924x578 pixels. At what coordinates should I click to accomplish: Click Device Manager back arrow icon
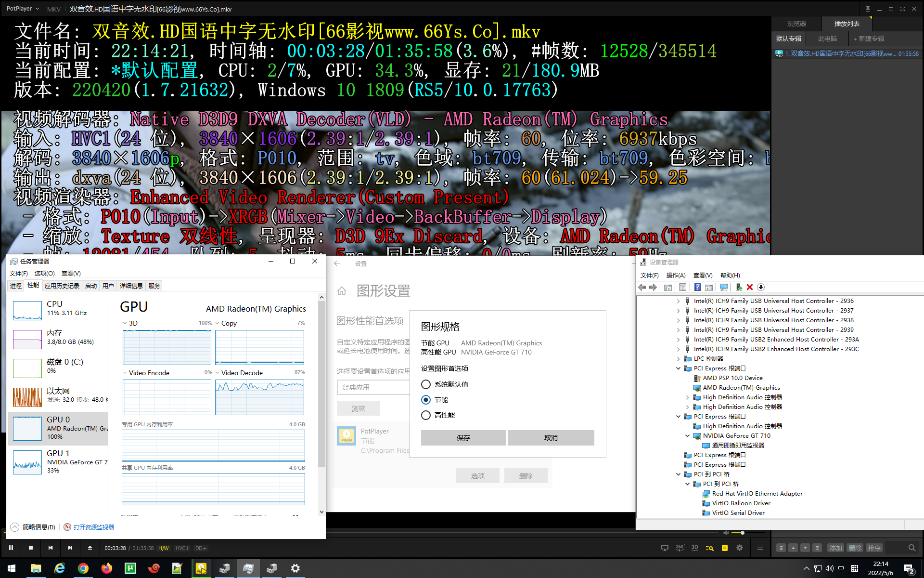pos(642,287)
